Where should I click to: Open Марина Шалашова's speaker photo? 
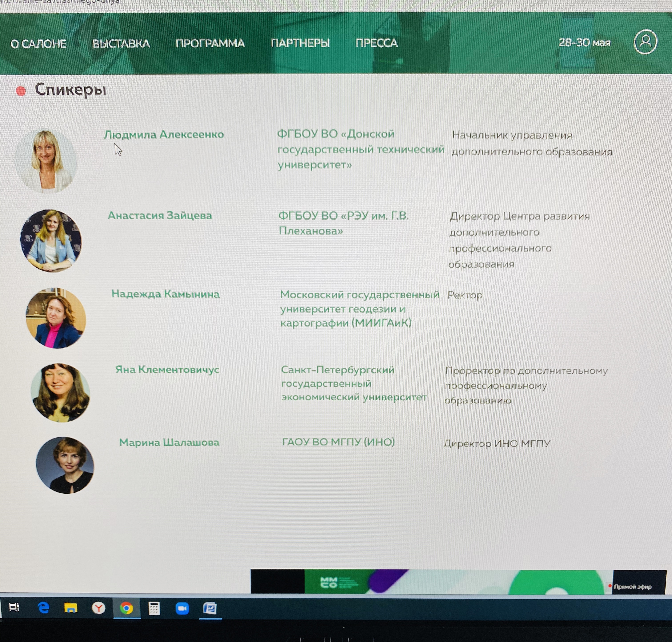(65, 465)
